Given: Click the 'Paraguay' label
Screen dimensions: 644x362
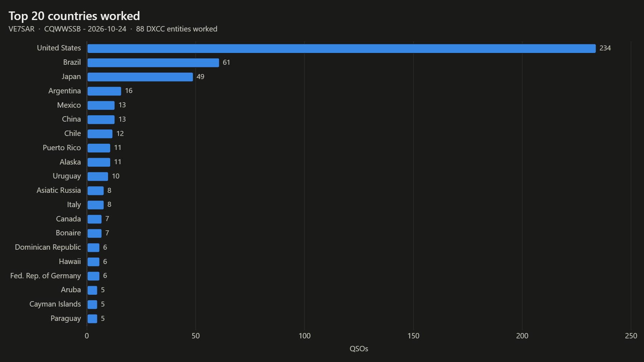Looking at the screenshot, I should tap(66, 318).
